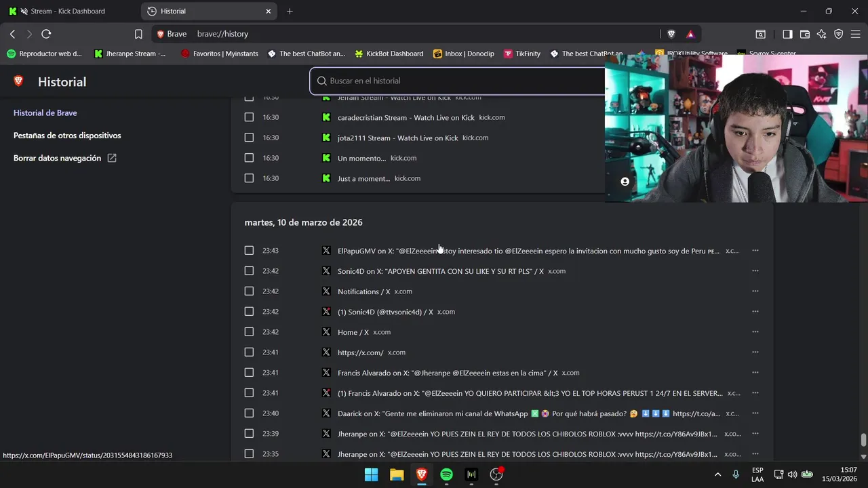Click the taskbar microphone icon
Image resolution: width=868 pixels, height=488 pixels.
pyautogui.click(x=736, y=474)
